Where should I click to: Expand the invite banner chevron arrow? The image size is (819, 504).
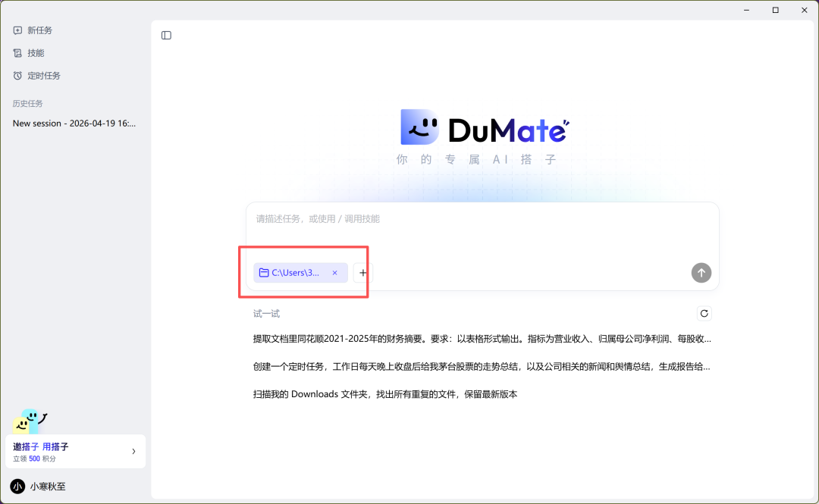(133, 452)
